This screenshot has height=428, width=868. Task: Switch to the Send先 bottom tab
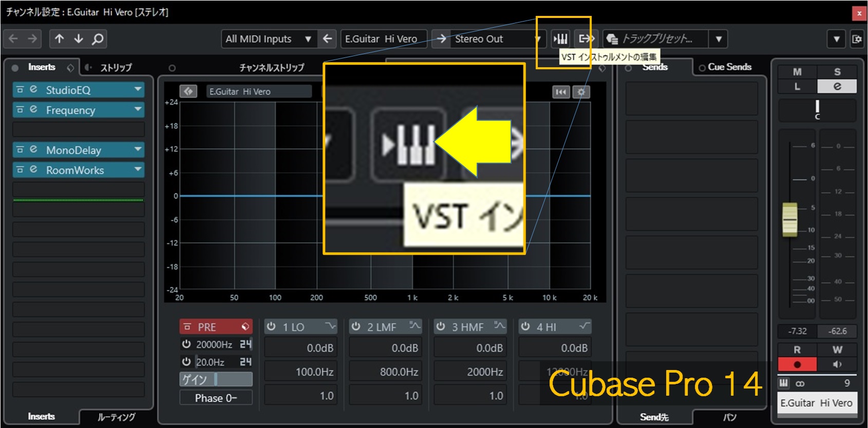pos(654,417)
